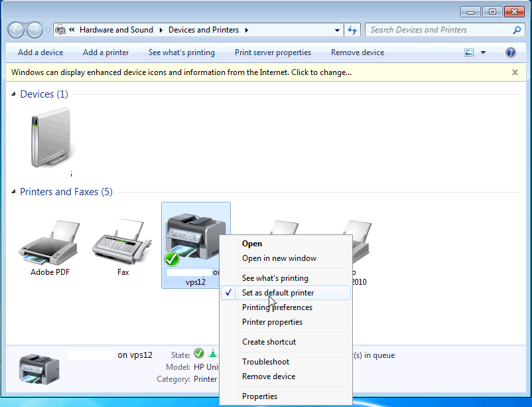Collapse the Devices section
The image size is (532, 407).
pos(15,94)
